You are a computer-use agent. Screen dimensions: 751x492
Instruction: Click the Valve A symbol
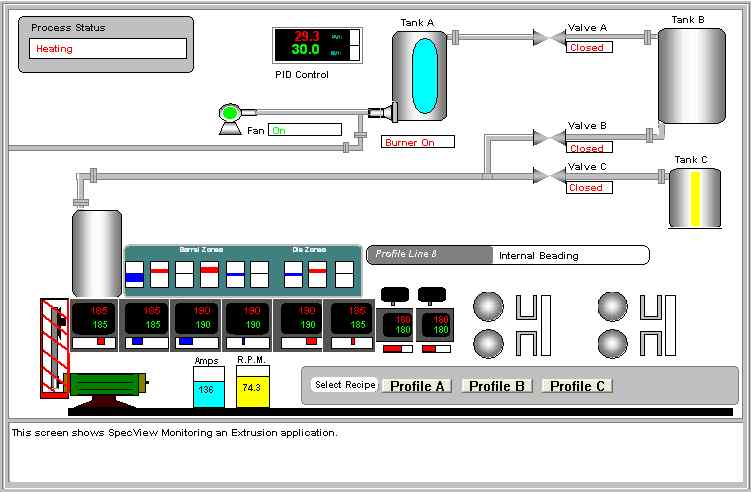tap(547, 38)
